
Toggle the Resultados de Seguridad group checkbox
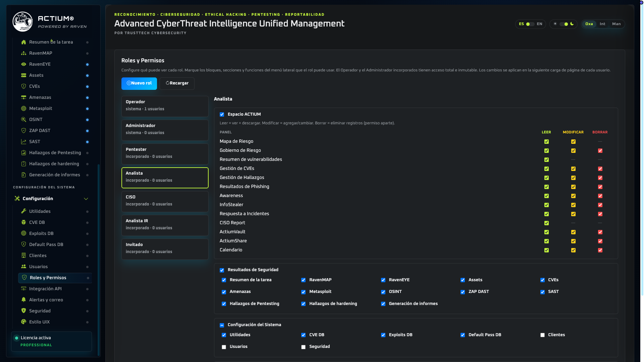point(222,270)
